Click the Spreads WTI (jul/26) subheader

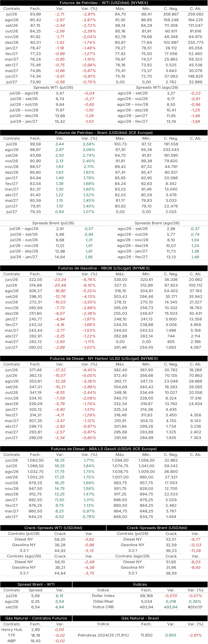[x=53, y=87]
